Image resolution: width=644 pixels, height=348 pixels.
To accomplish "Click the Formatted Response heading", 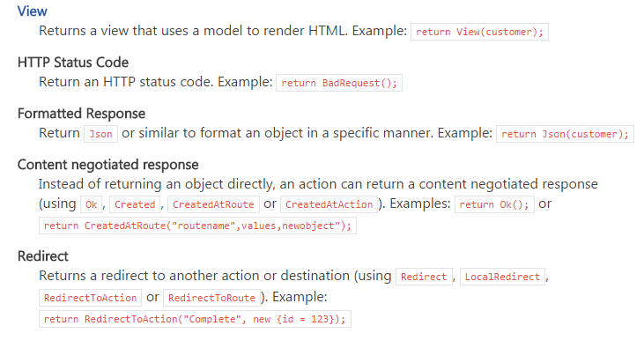I will (x=81, y=114).
